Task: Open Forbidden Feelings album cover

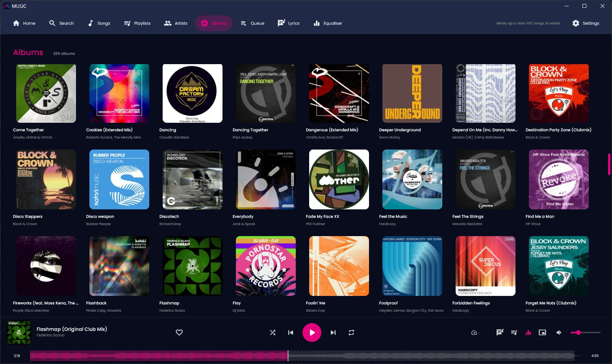Action: point(486,266)
